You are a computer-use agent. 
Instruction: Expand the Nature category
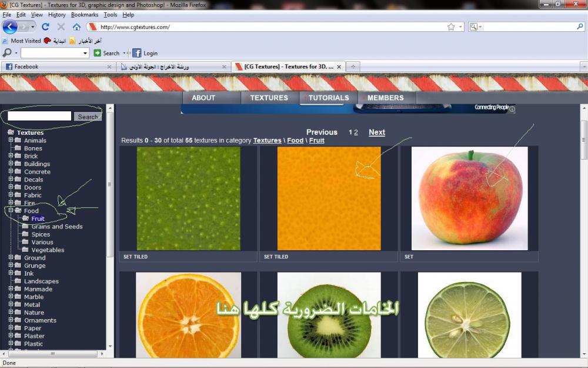pyautogui.click(x=11, y=312)
